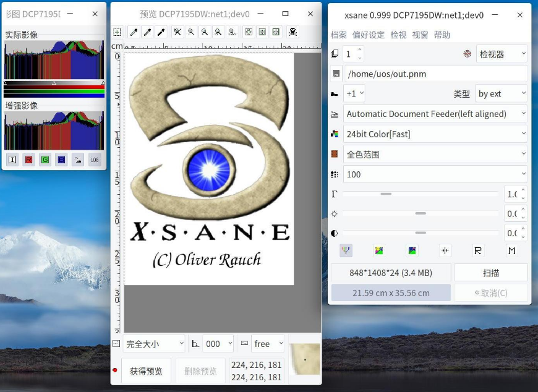538x392 pixels.
Task: Toggle red (R) histogram channel
Action: pyautogui.click(x=29, y=160)
